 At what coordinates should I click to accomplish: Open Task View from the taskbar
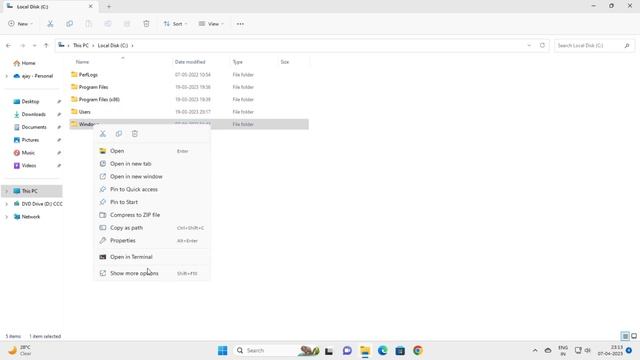(x=329, y=351)
